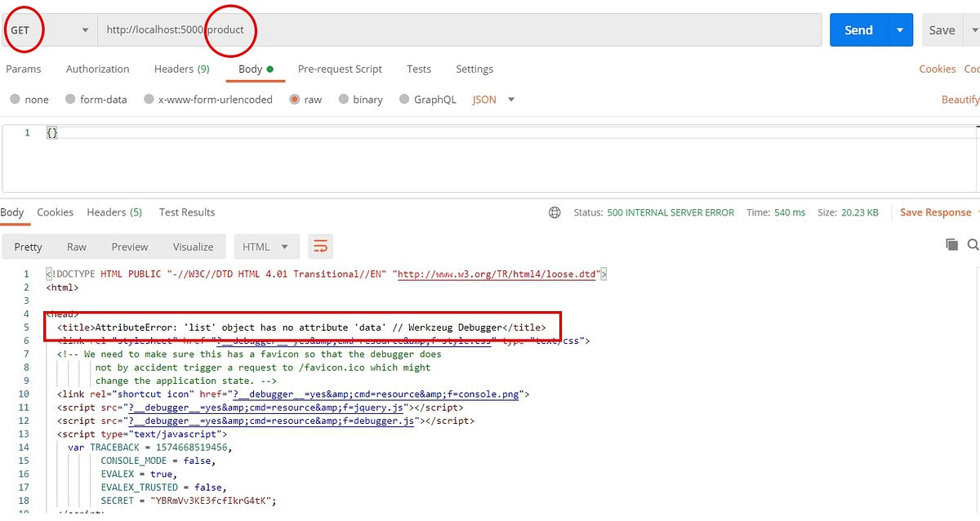Image resolution: width=980 pixels, height=521 pixels.
Task: Switch to the Preview response view
Action: coord(130,247)
